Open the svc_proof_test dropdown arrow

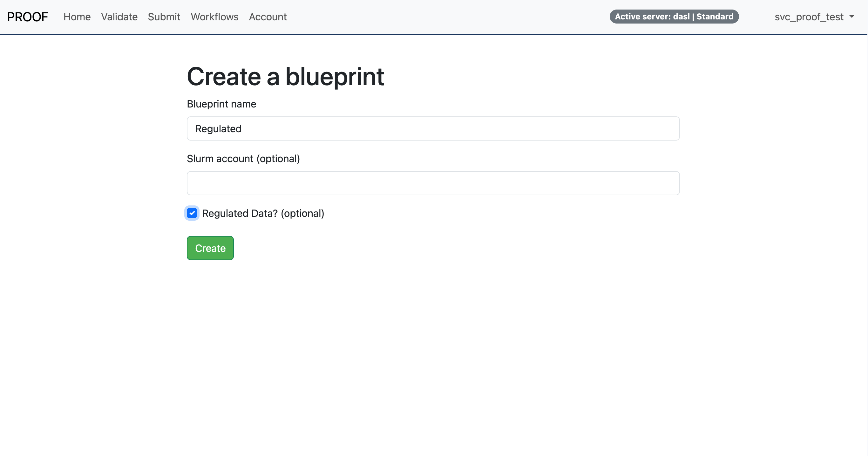point(852,17)
